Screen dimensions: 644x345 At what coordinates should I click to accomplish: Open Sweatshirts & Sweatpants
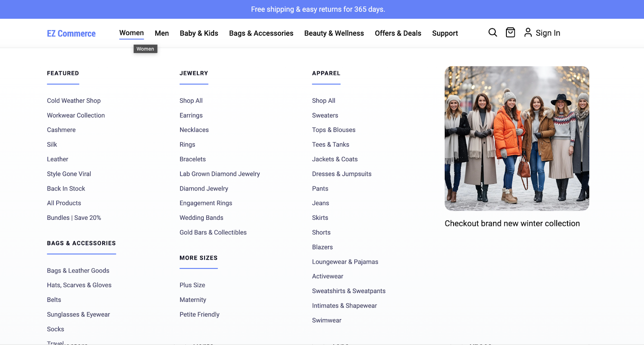[x=349, y=291]
